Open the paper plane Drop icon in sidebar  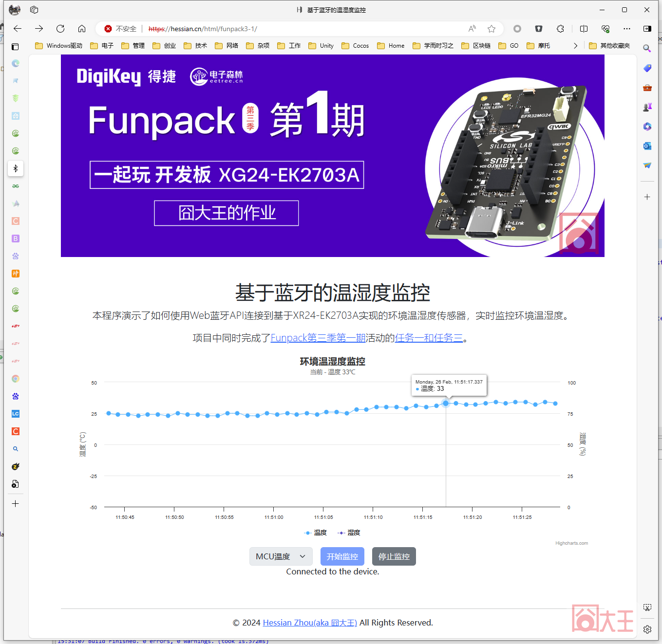647,166
